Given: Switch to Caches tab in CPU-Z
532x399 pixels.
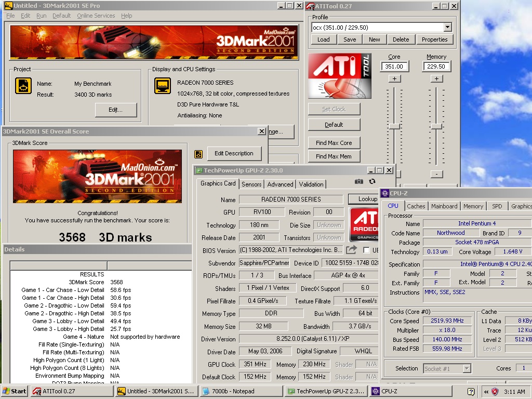Looking at the screenshot, I should tap(416, 206).
